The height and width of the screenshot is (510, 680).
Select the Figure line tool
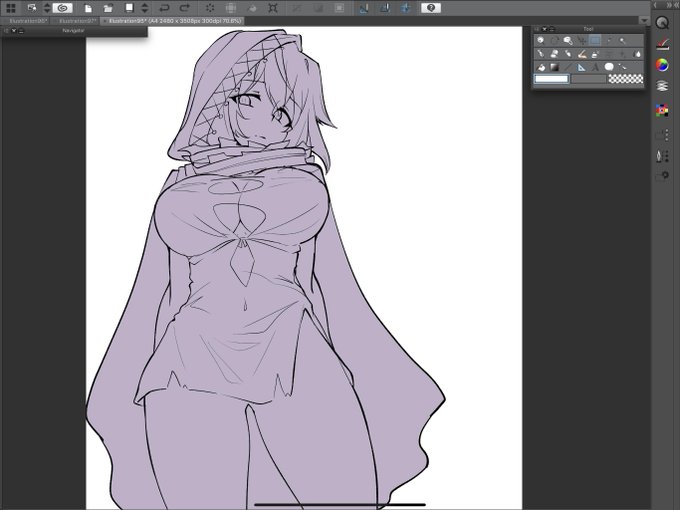pyautogui.click(x=568, y=67)
